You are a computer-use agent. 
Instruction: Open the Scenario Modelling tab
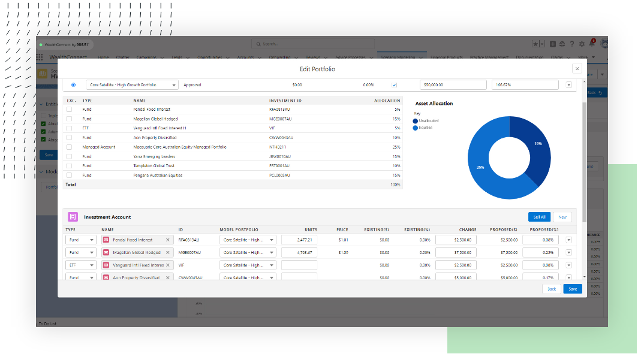[x=398, y=57]
